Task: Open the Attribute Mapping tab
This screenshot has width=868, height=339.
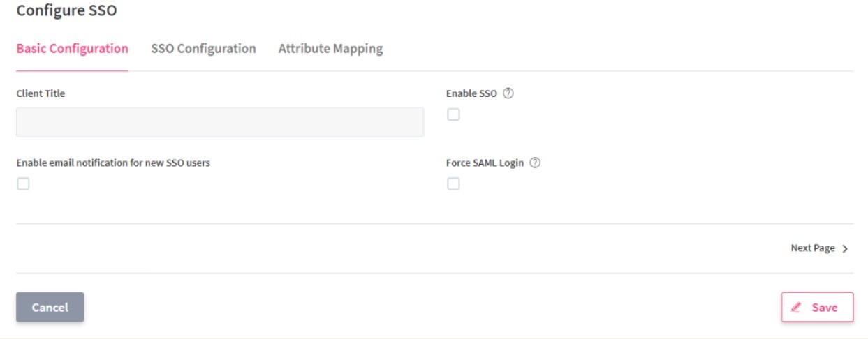Action: pos(330,49)
